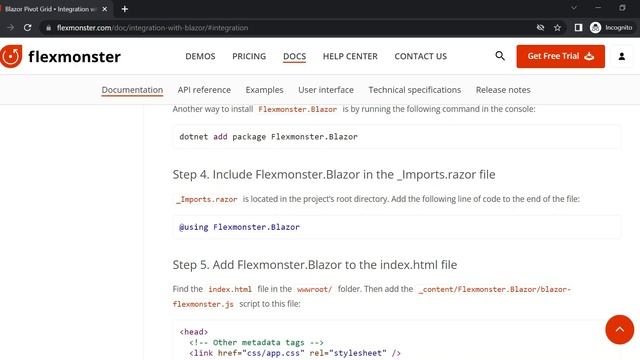
Task: Click the 'Other metadata tags' comment line
Action: click(256, 342)
